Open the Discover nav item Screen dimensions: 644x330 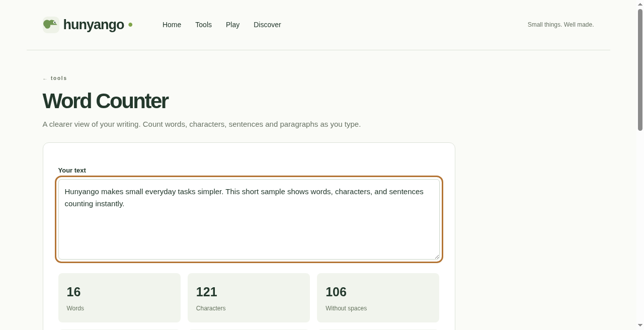(x=267, y=25)
